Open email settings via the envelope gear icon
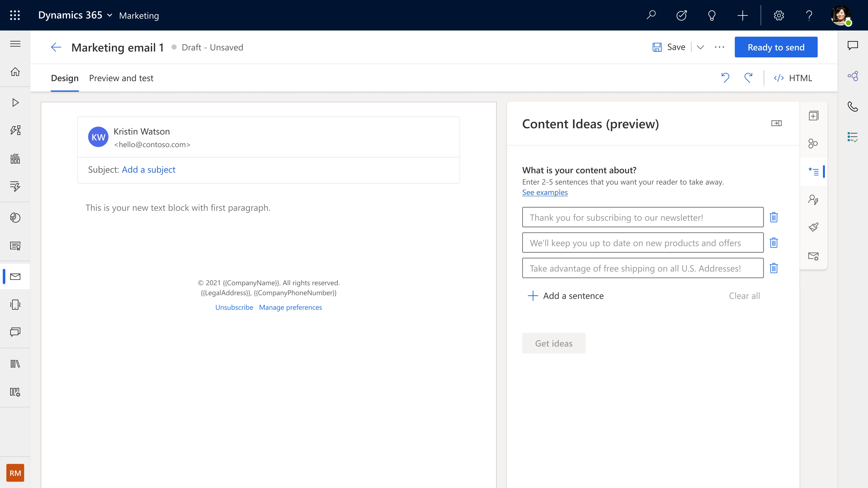The height and width of the screenshot is (488, 868). [814, 256]
